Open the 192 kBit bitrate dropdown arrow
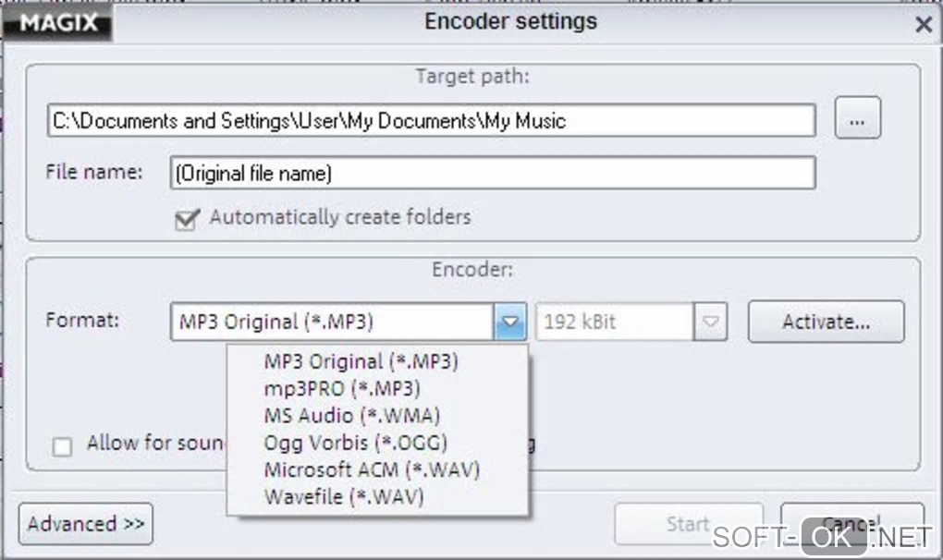This screenshot has width=943, height=560. tap(710, 323)
